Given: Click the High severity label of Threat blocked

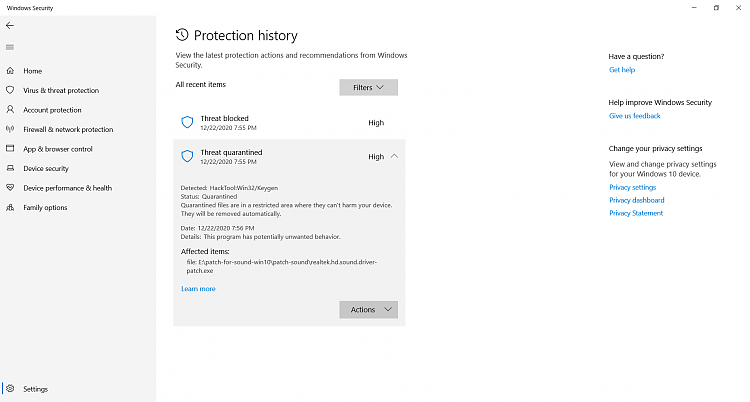Looking at the screenshot, I should click(376, 123).
